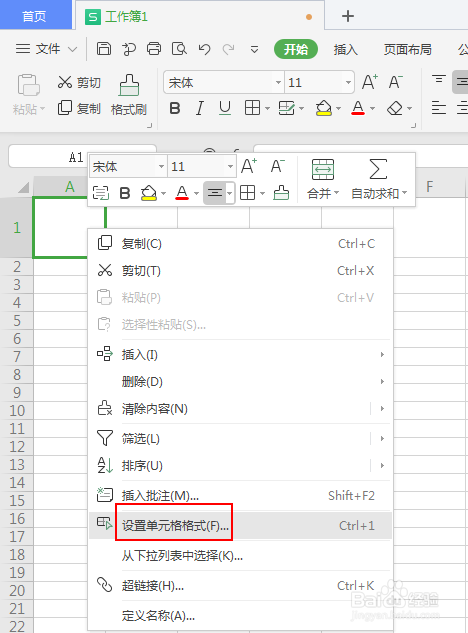Open Print Preview icon
The image size is (468, 633).
click(x=179, y=49)
